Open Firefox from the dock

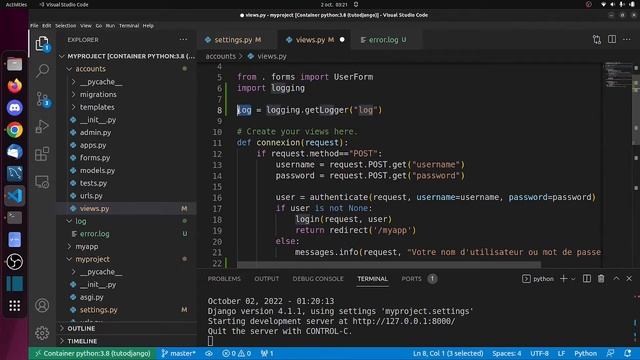coord(15,86)
